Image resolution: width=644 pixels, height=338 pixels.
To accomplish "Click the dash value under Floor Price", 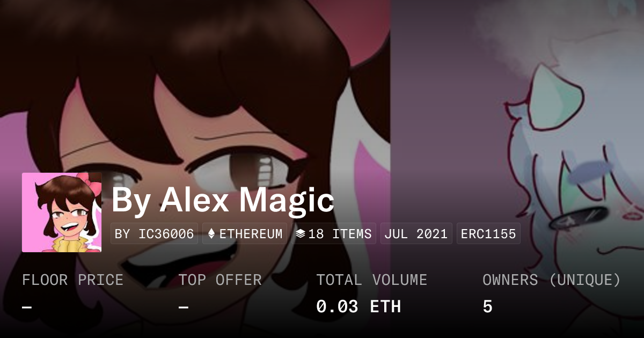I will (x=27, y=307).
